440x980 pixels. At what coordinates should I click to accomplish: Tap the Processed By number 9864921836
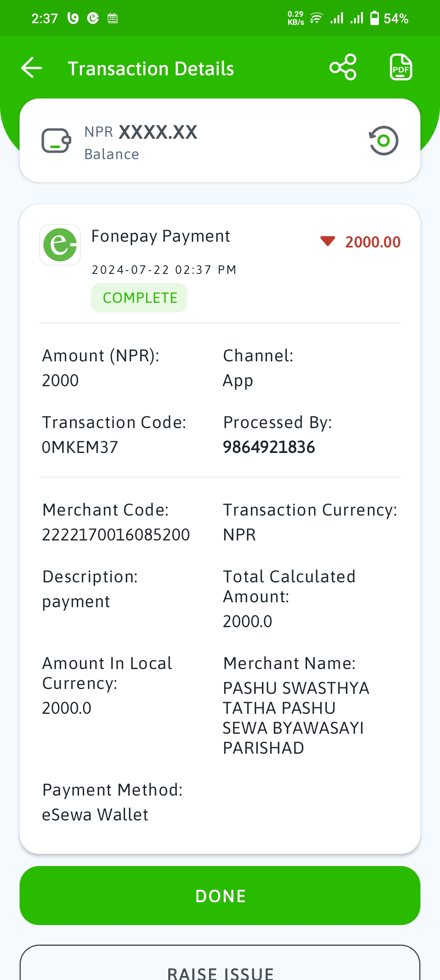[x=269, y=447]
